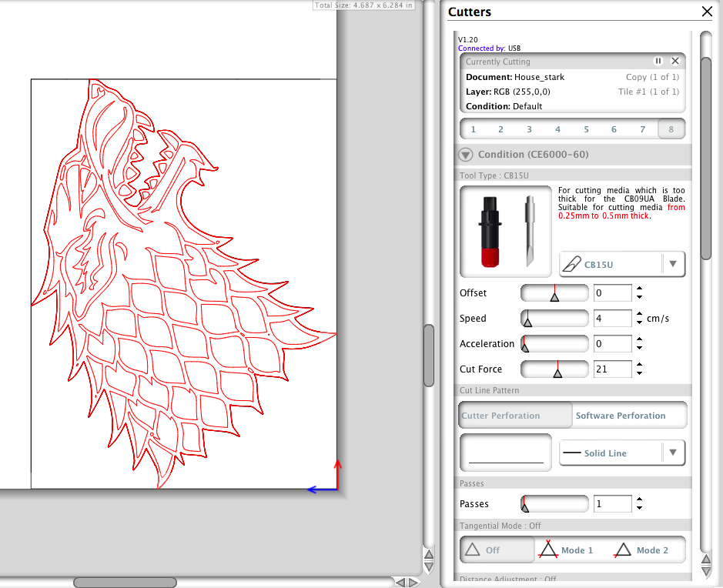Viewport: 723px width, 588px height.
Task: Click the blue horizontal origin axis arrow
Action: pyautogui.click(x=323, y=489)
